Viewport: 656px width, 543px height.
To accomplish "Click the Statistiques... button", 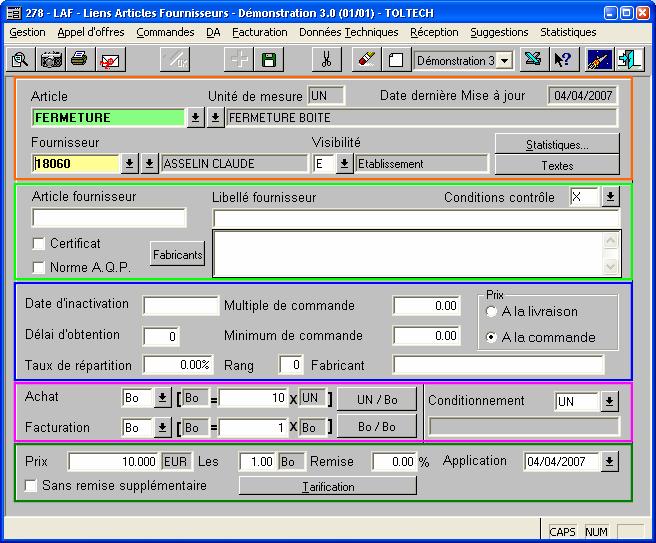I will [557, 144].
